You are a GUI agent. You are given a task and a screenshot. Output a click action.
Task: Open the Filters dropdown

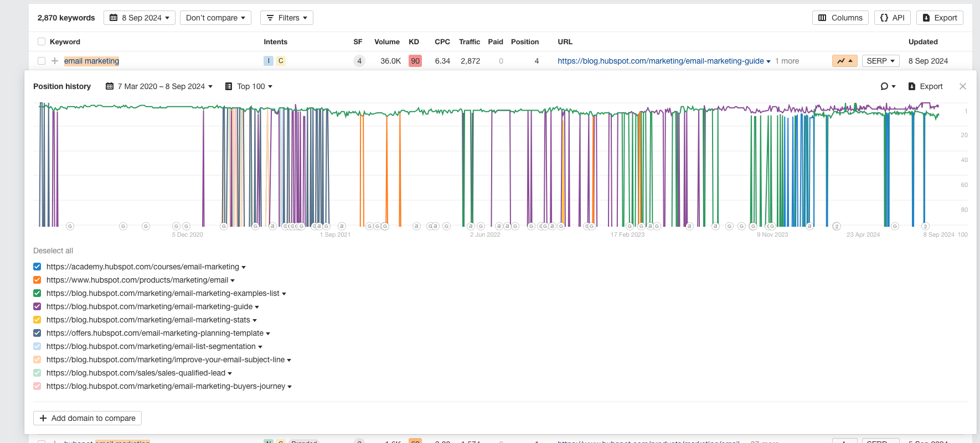click(x=287, y=18)
